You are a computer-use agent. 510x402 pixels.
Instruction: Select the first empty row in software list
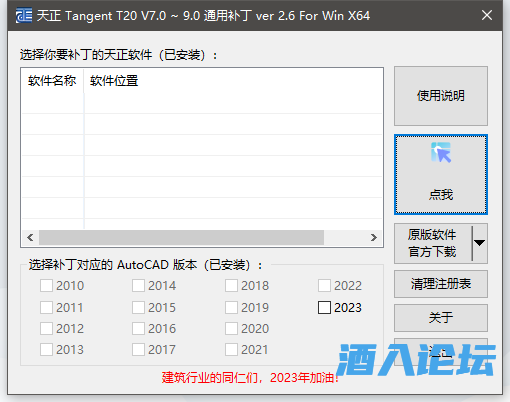[x=202, y=103]
